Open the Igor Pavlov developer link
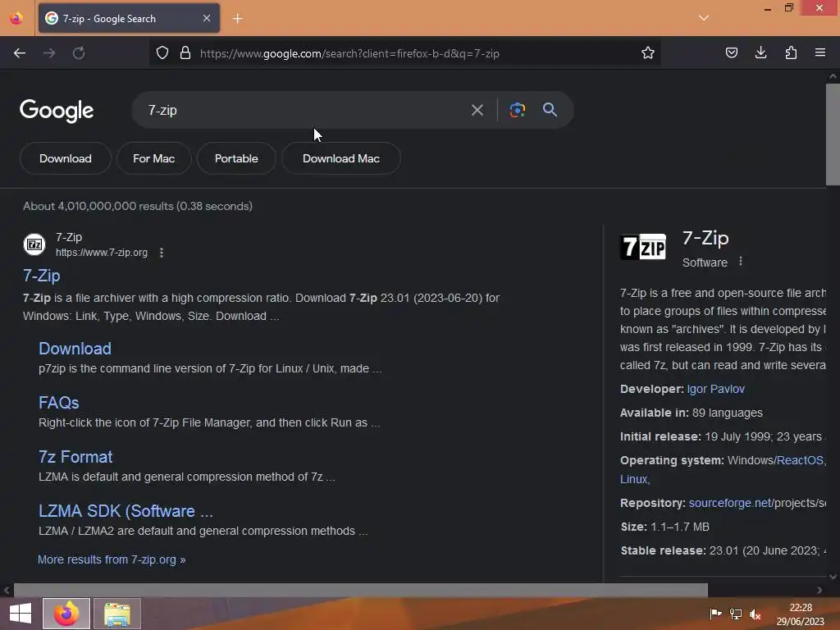 point(715,389)
